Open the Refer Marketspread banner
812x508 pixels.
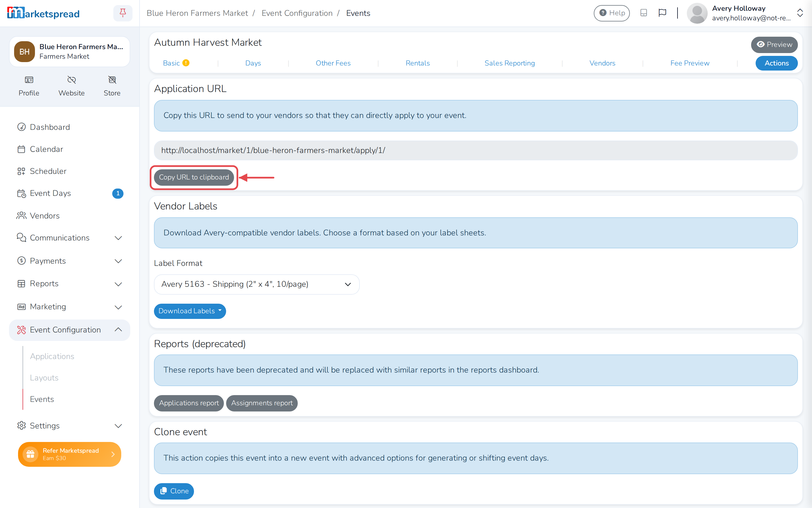69,454
